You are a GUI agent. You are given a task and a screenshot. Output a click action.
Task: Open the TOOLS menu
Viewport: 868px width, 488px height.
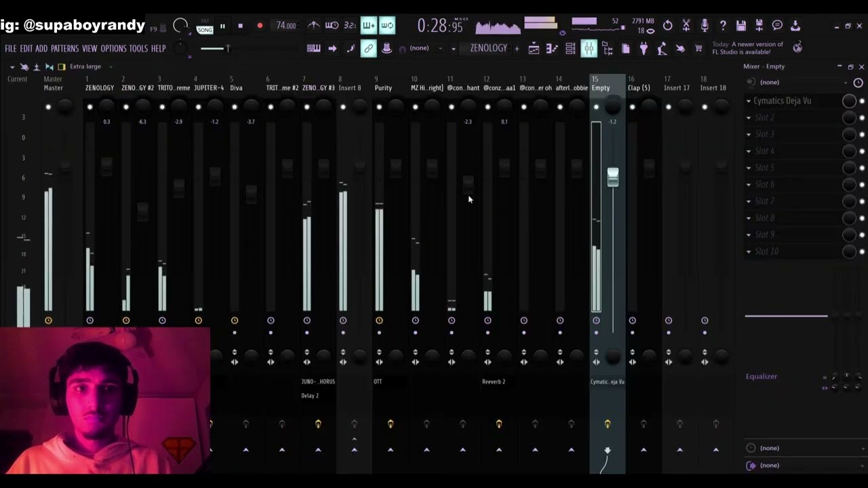(x=138, y=49)
